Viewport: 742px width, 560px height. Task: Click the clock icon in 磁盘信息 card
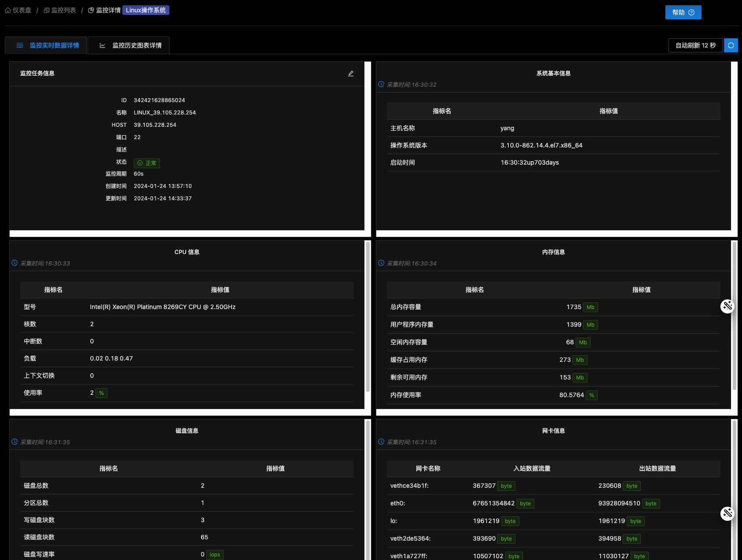coord(15,442)
